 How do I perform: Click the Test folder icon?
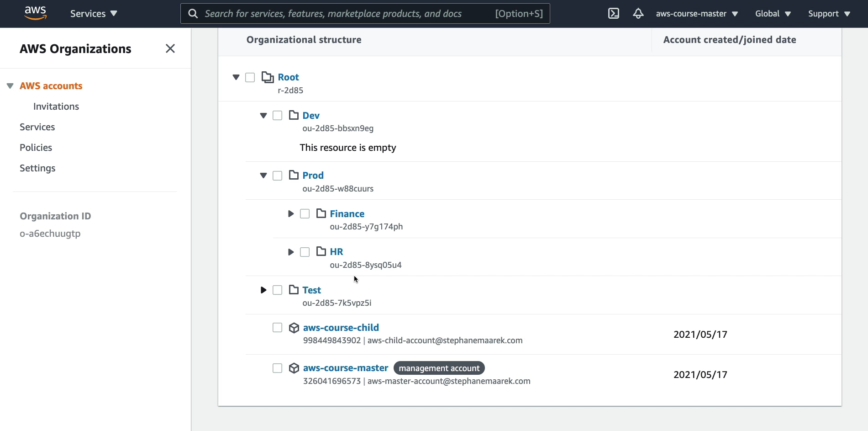coord(294,290)
